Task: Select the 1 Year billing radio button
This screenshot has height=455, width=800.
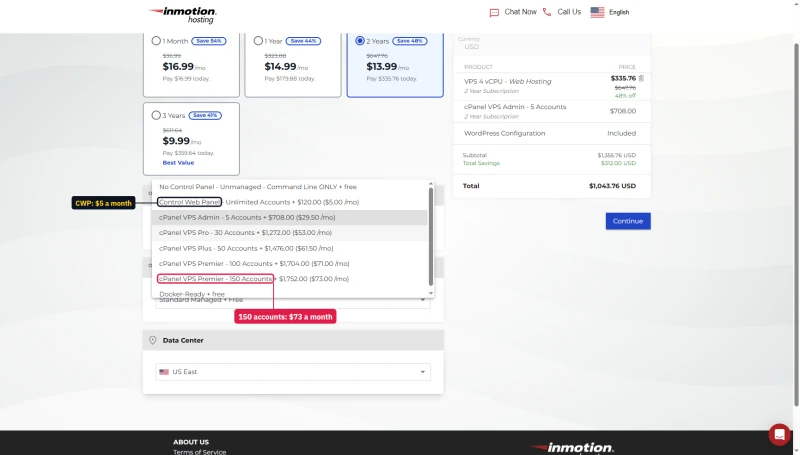Action: click(258, 41)
